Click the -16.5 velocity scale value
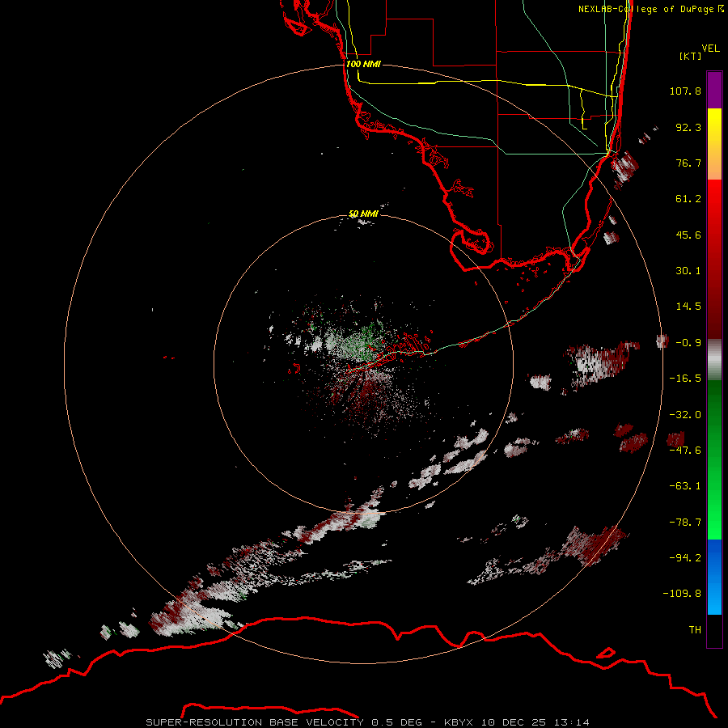The width and height of the screenshot is (728, 728). click(685, 379)
